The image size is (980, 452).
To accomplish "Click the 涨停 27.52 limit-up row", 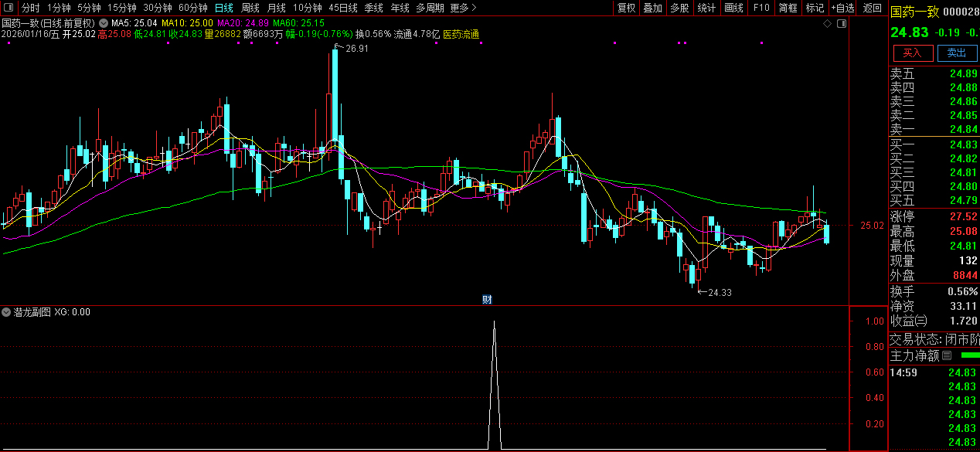I will tap(934, 217).
